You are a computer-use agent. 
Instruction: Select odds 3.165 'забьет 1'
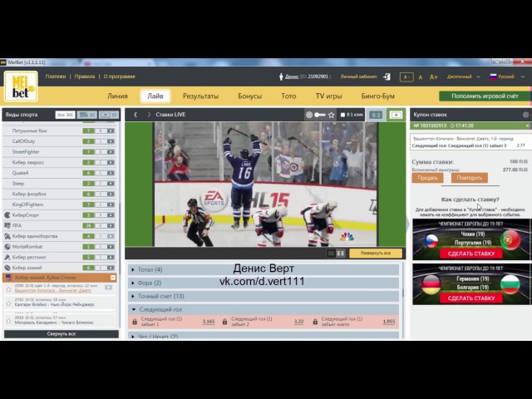209,322
